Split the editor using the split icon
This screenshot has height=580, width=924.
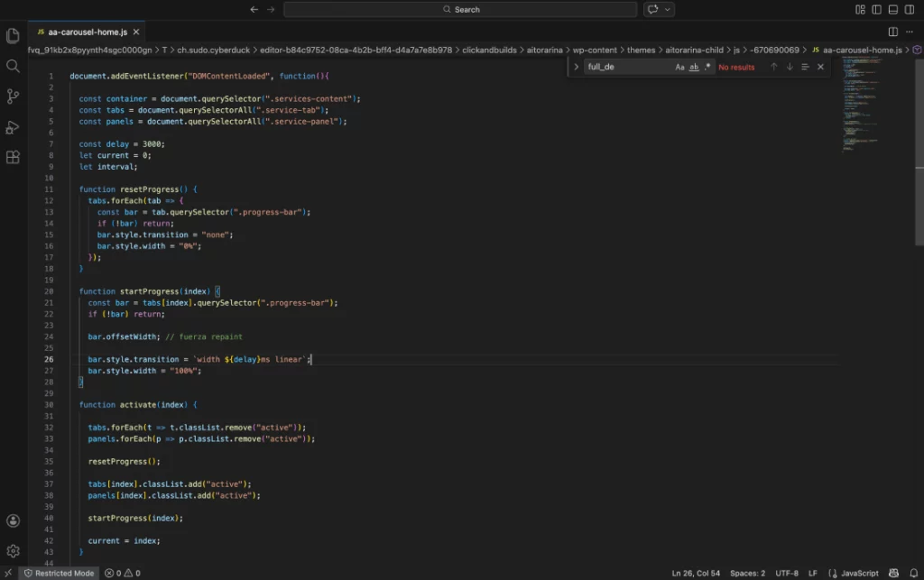click(x=892, y=30)
